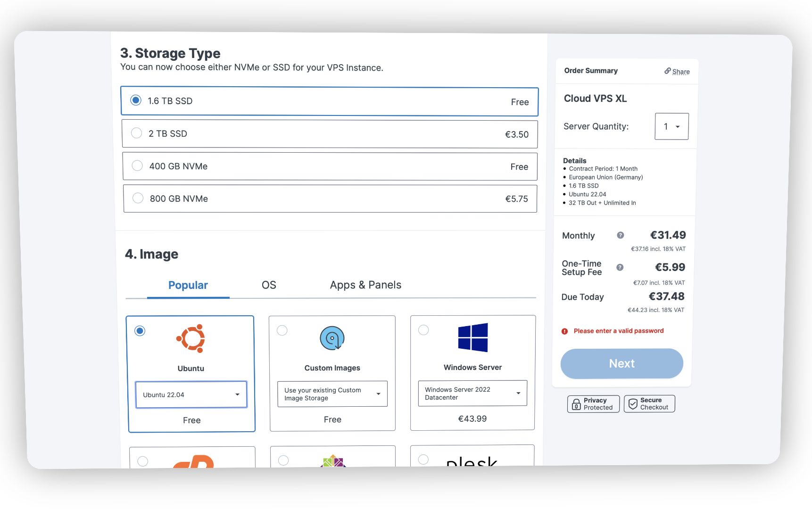Viewport: 812px width, 509px height.
Task: Click the Privacy Protected lock icon
Action: [x=576, y=404]
